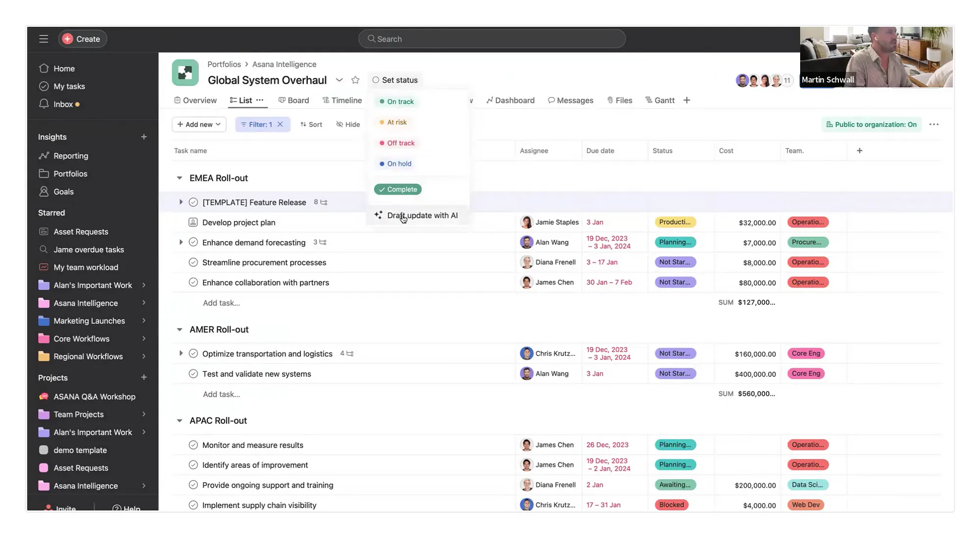Open the project more options ellipsis
This screenshot has width=980, height=538.
pyautogui.click(x=933, y=124)
